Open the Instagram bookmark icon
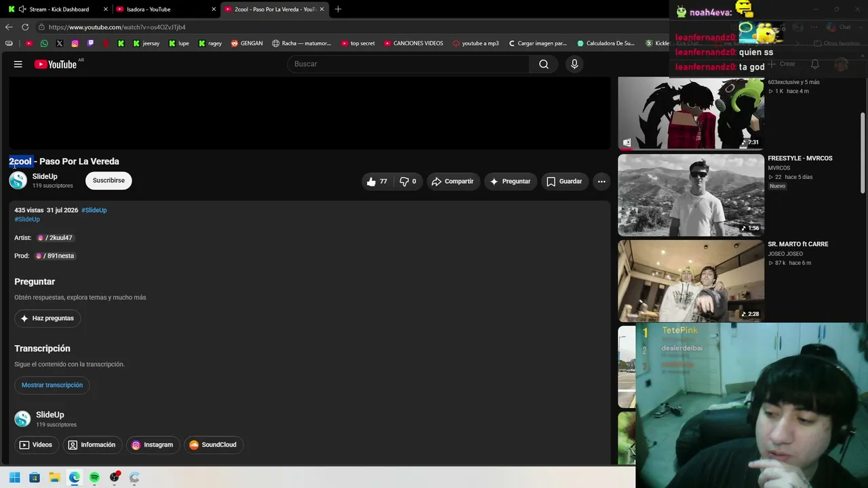 (75, 43)
